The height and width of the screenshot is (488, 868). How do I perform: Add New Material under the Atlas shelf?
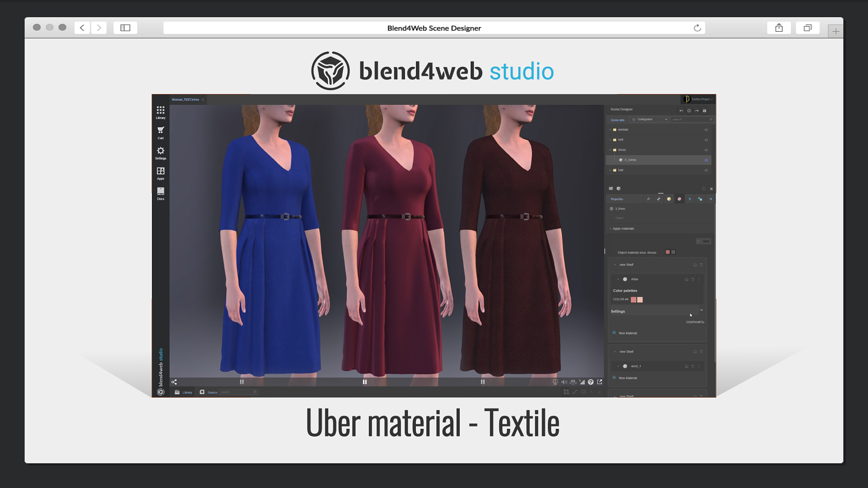pyautogui.click(x=625, y=333)
